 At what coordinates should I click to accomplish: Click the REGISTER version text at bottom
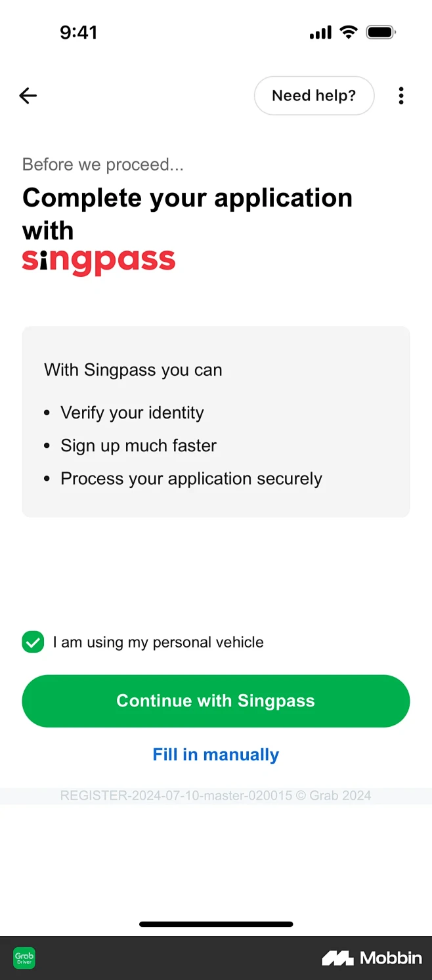(x=215, y=795)
